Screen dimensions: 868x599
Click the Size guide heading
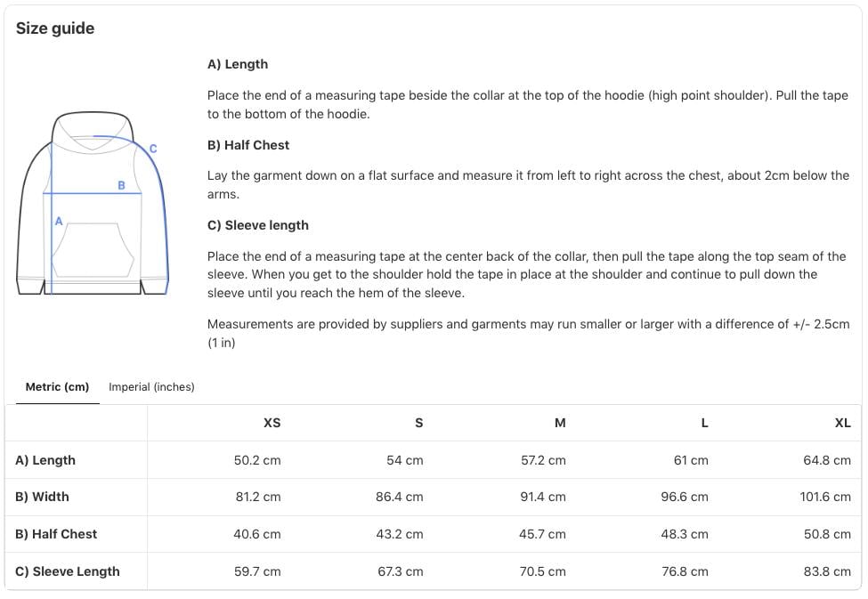(55, 28)
